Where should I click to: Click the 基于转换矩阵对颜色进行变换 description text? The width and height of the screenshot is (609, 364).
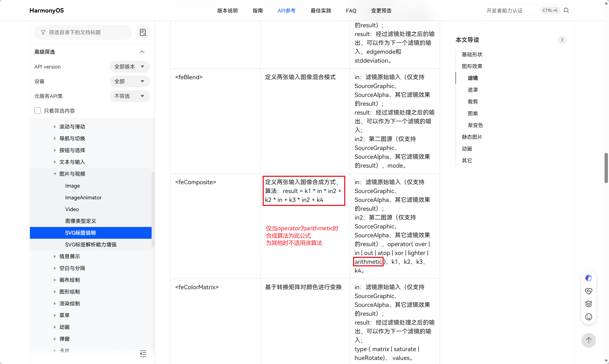(x=303, y=287)
